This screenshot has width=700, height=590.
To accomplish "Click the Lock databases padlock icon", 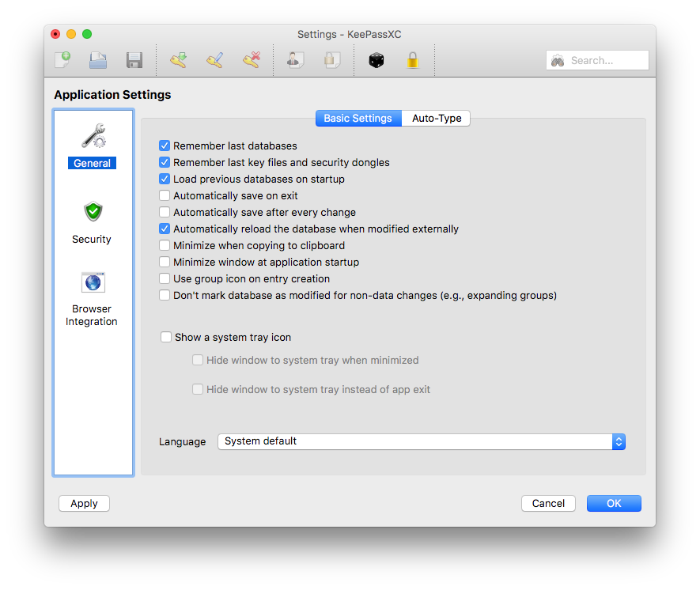I will tap(413, 60).
